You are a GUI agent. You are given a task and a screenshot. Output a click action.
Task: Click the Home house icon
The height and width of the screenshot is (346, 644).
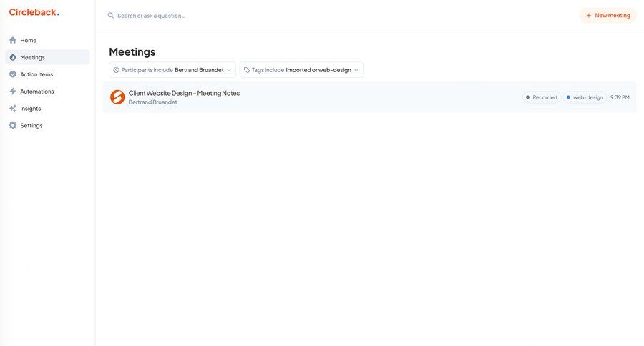[13, 40]
